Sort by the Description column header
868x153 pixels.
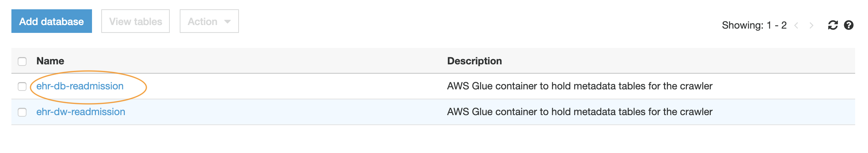pos(474,61)
